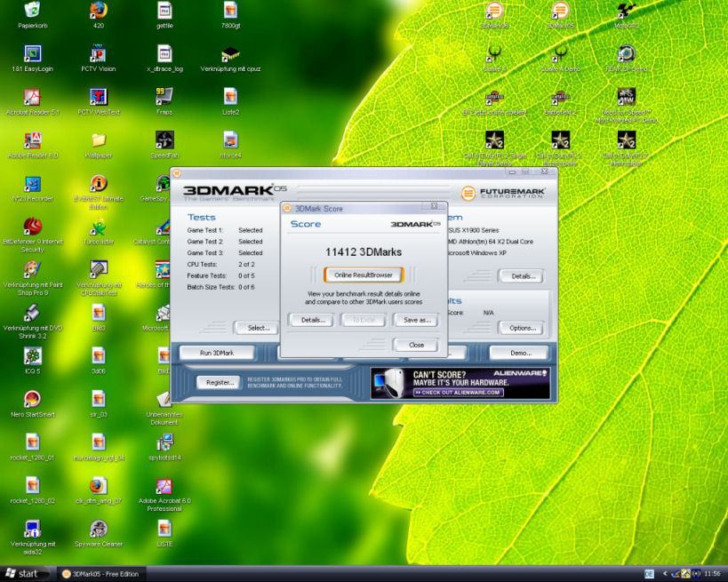The height and width of the screenshot is (582, 728).
Task: Click the 3DMark05 - Free Edition taskbar button
Action: (x=102, y=574)
